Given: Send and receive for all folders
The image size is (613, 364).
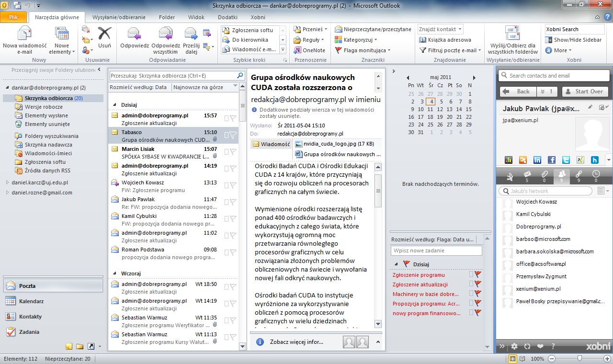Looking at the screenshot, I should [514, 40].
